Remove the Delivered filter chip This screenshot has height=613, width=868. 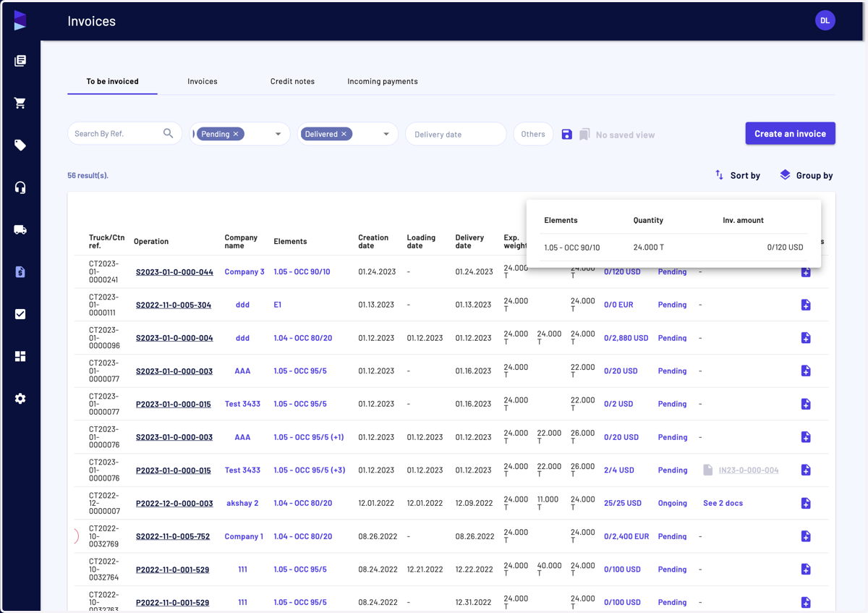tap(344, 134)
